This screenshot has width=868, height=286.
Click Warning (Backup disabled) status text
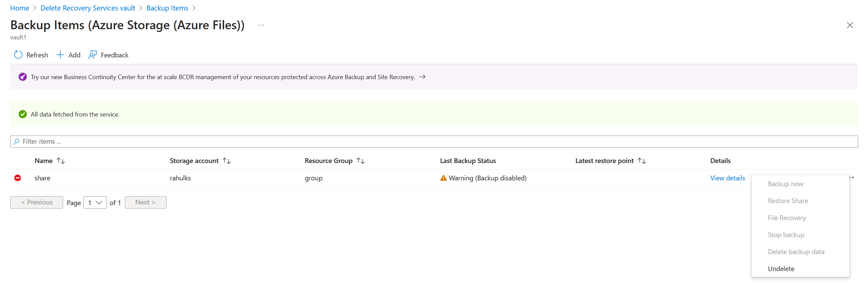coord(487,178)
